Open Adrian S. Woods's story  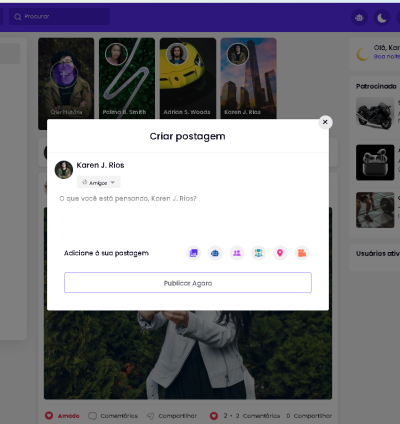188,78
